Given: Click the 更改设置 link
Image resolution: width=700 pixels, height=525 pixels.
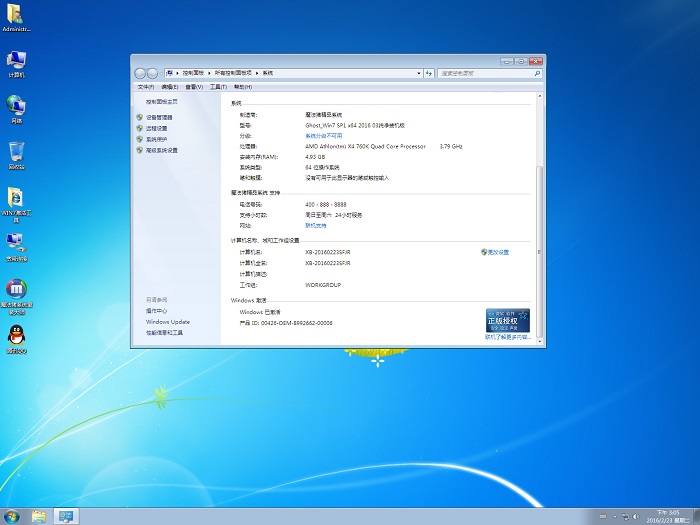Looking at the screenshot, I should pyautogui.click(x=497, y=252).
